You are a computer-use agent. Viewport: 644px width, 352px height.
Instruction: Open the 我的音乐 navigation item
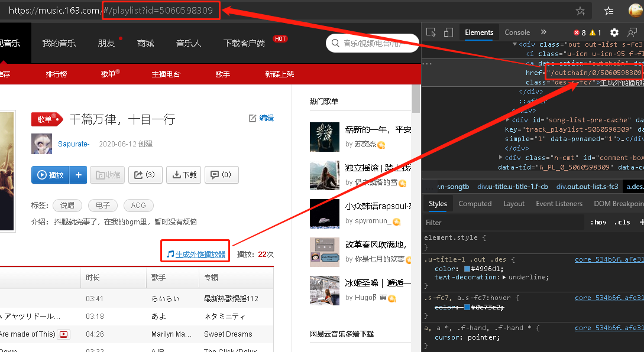point(59,43)
